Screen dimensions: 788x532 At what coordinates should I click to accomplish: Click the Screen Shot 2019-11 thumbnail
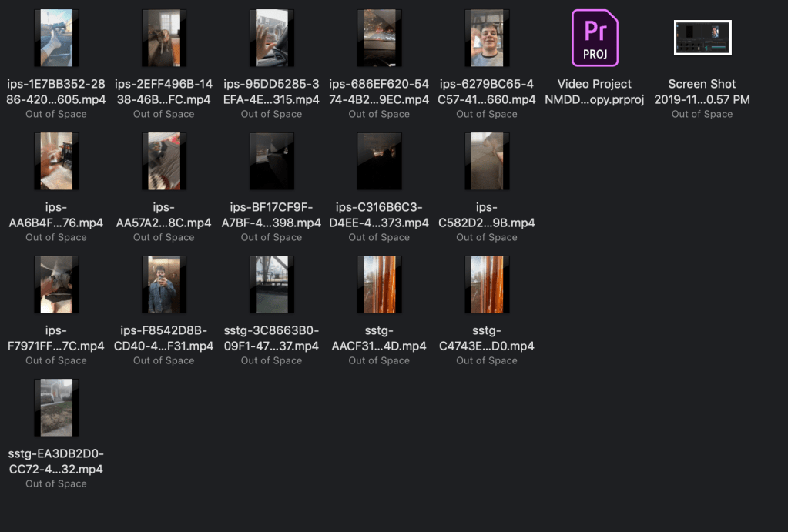702,38
